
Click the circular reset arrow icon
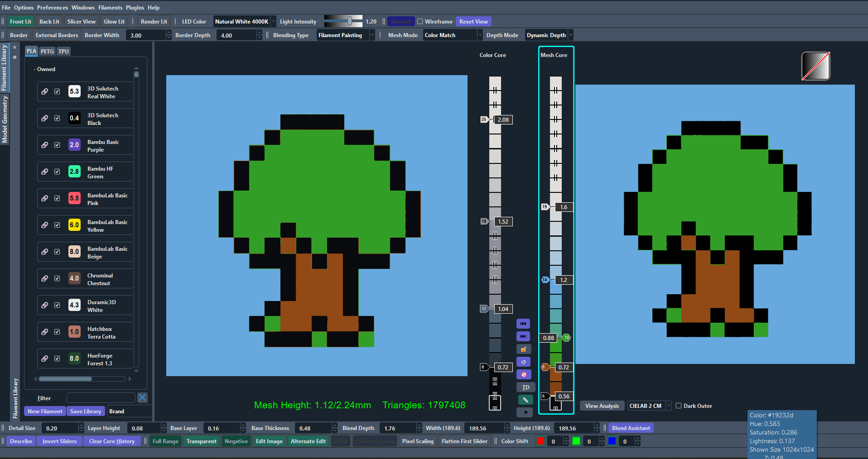(523, 362)
